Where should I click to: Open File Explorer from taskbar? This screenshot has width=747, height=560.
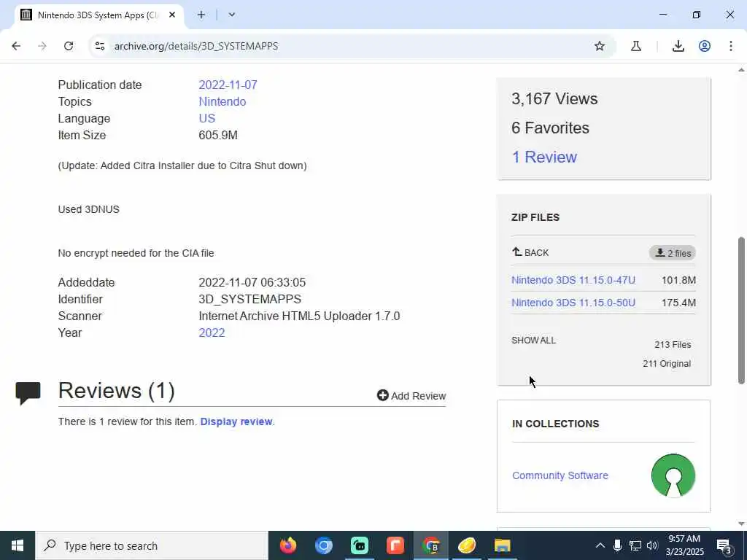(x=502, y=545)
